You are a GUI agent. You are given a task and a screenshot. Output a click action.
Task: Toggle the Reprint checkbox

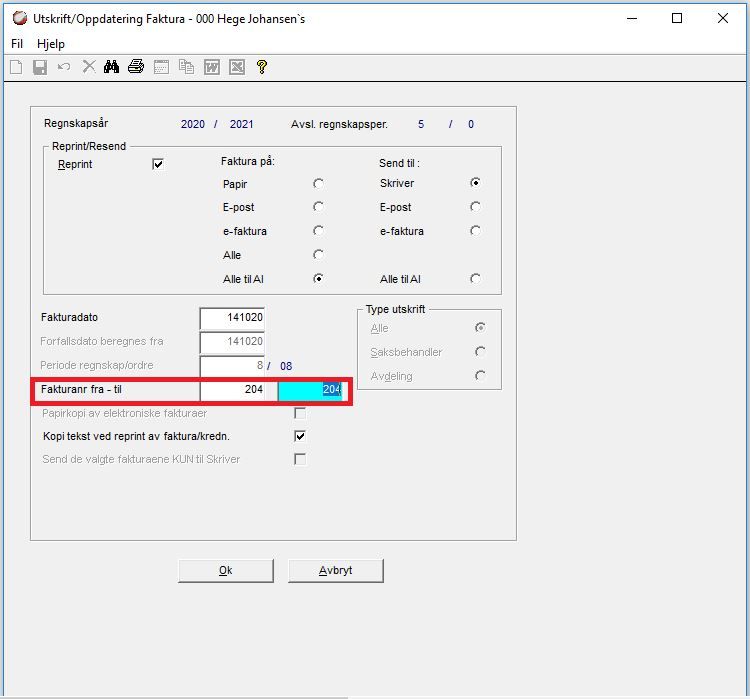pyautogui.click(x=158, y=164)
